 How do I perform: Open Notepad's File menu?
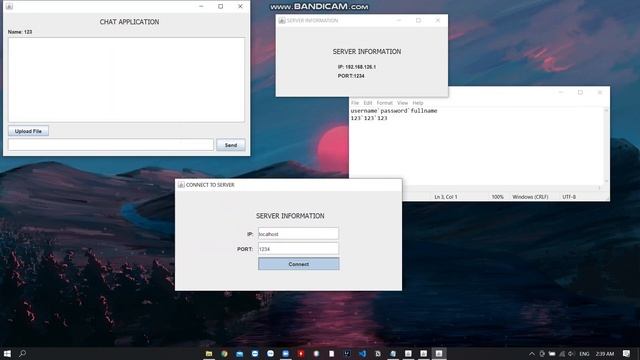tap(355, 103)
